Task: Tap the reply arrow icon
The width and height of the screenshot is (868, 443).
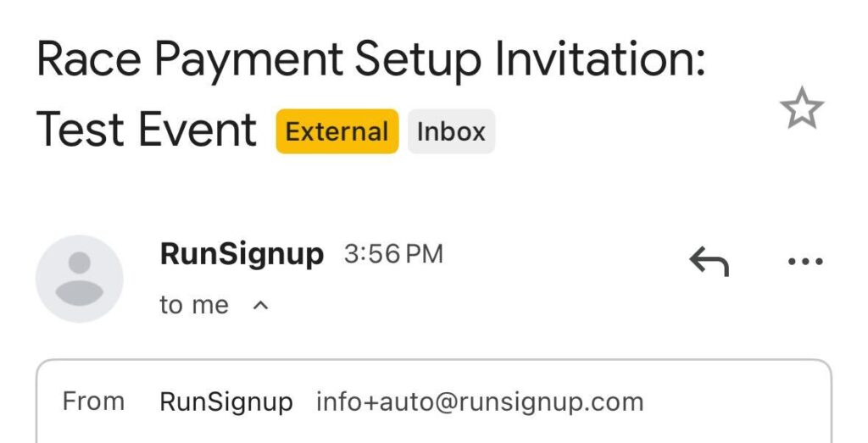Action: (x=709, y=263)
